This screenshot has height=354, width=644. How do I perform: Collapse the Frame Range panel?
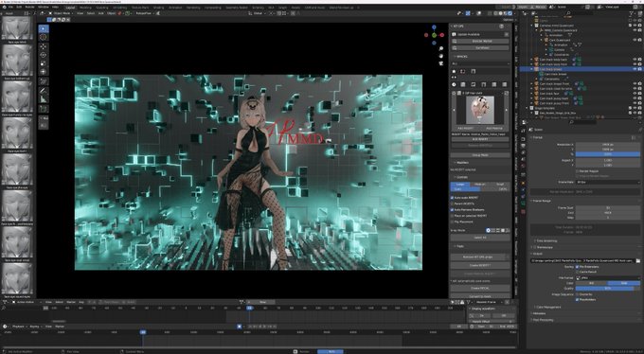[542, 201]
